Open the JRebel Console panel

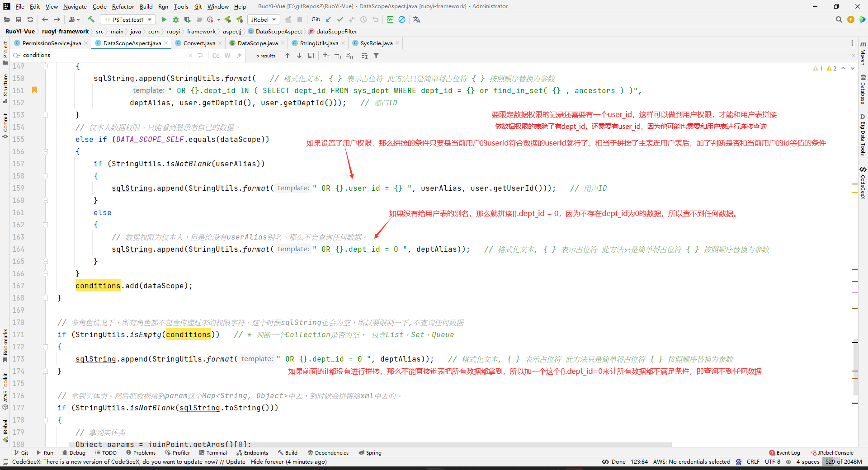pyautogui.click(x=832, y=453)
